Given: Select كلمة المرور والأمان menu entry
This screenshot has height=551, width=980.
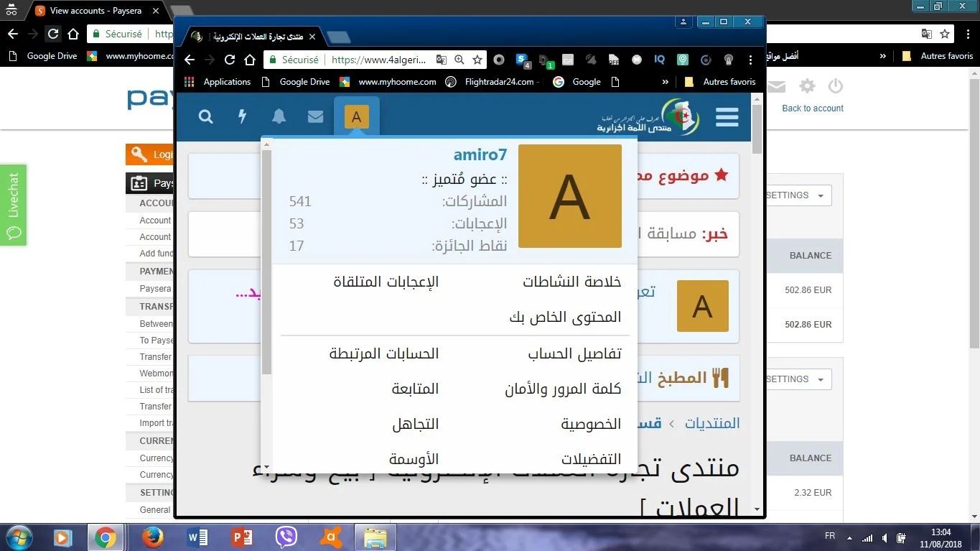Looking at the screenshot, I should tap(563, 389).
